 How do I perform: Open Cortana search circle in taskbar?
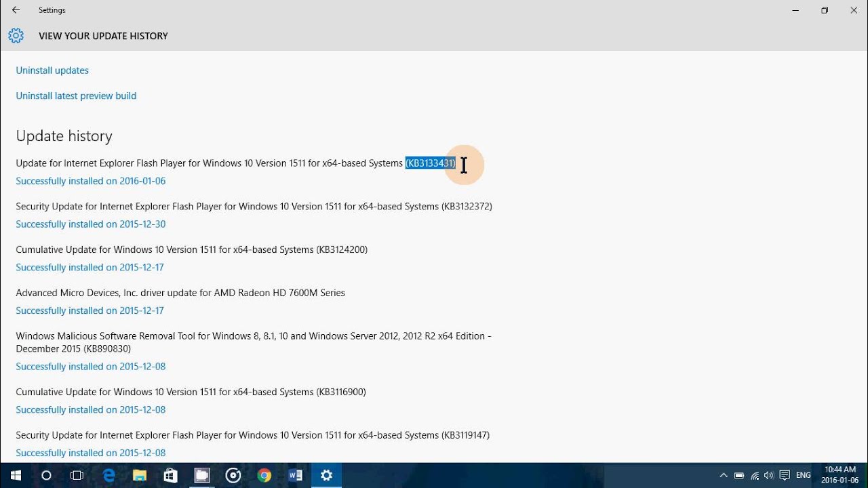coord(46,476)
